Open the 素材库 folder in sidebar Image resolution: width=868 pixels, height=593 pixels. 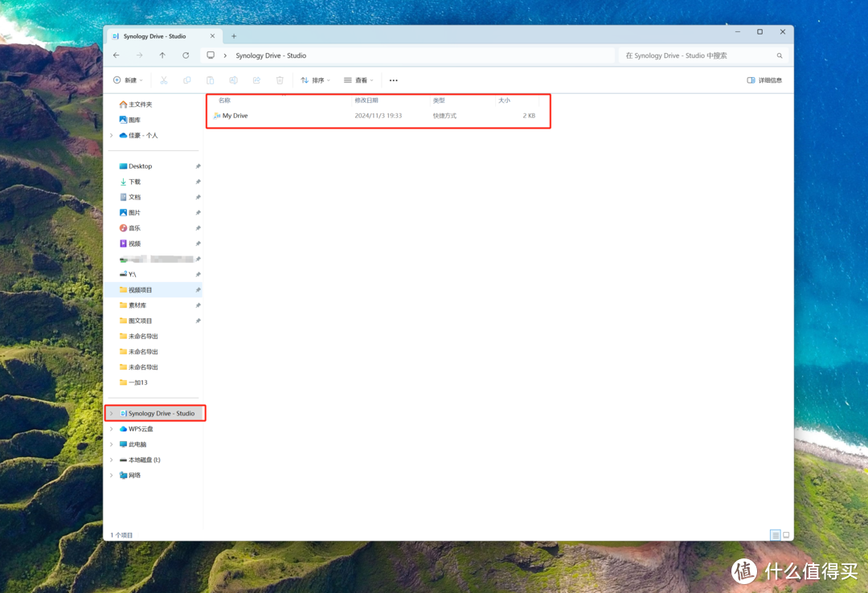pyautogui.click(x=137, y=305)
